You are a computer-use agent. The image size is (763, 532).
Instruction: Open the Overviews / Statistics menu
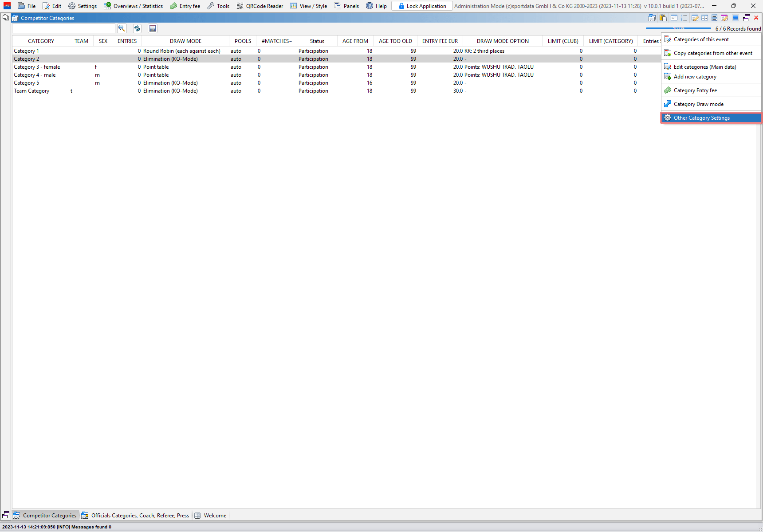(133, 6)
